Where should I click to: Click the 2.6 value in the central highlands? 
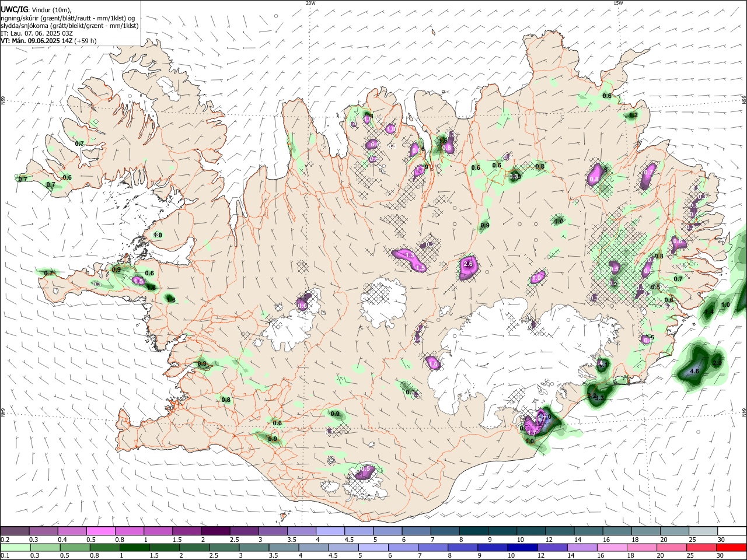tap(467, 264)
